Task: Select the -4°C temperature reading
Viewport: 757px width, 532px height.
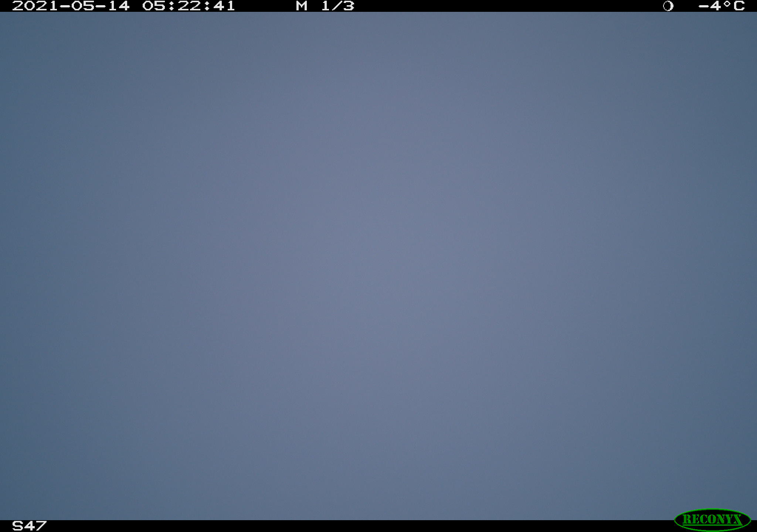Action: [x=721, y=6]
